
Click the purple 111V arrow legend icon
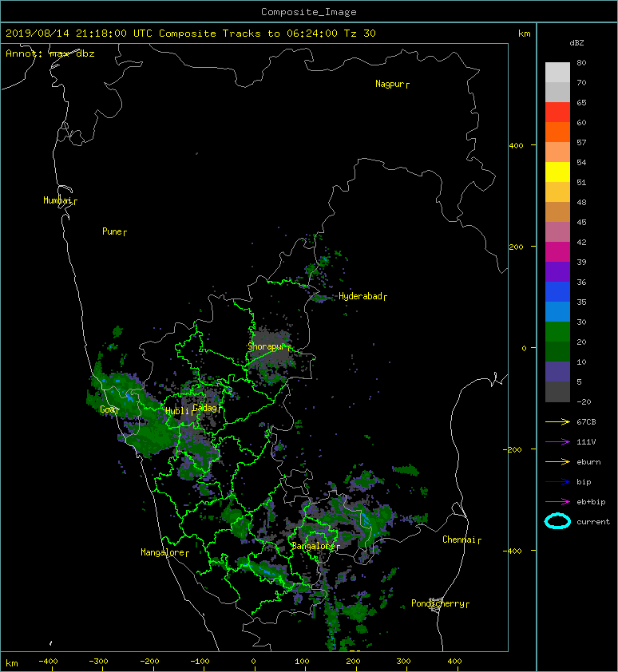click(557, 442)
